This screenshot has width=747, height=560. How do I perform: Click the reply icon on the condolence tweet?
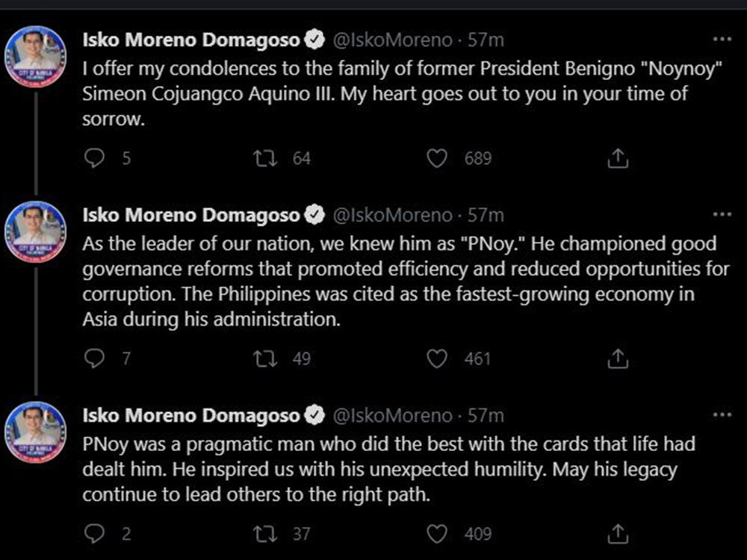[94, 158]
